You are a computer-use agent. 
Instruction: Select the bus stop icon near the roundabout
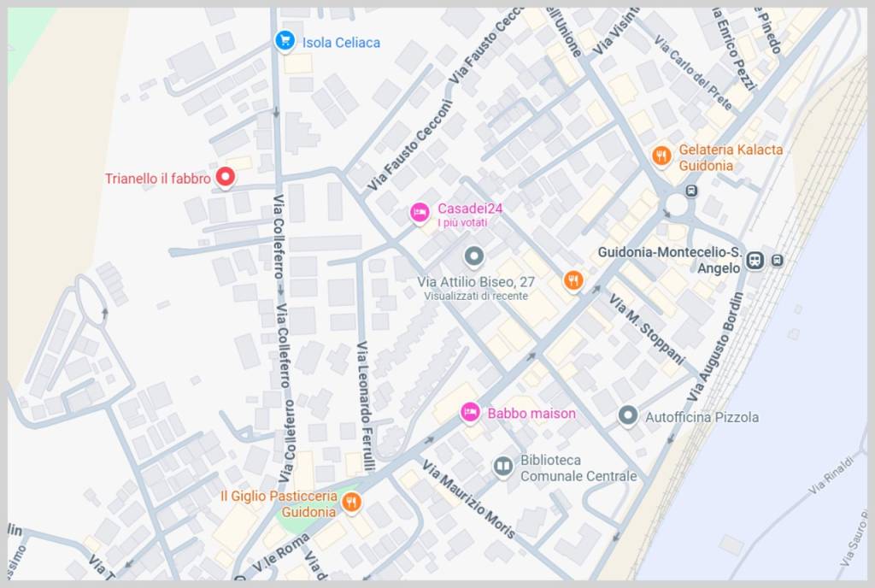click(691, 191)
